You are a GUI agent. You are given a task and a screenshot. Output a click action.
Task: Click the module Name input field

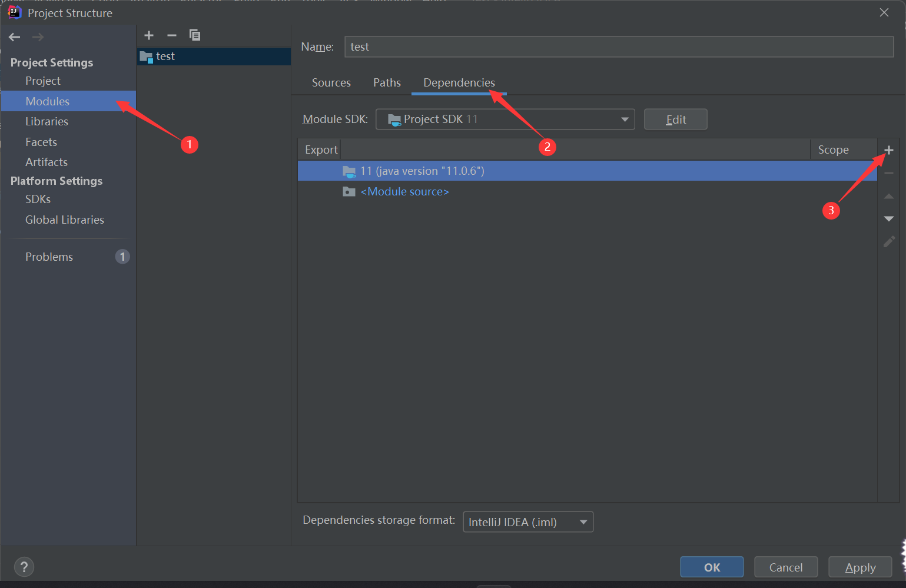[x=619, y=47]
